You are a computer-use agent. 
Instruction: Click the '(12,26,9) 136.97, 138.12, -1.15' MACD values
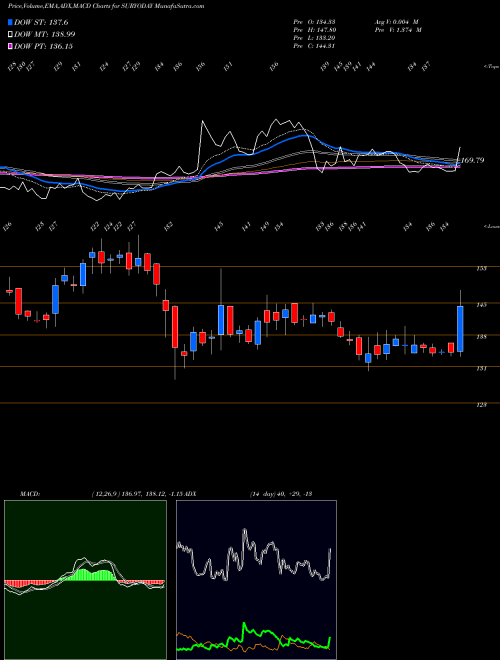[138, 494]
